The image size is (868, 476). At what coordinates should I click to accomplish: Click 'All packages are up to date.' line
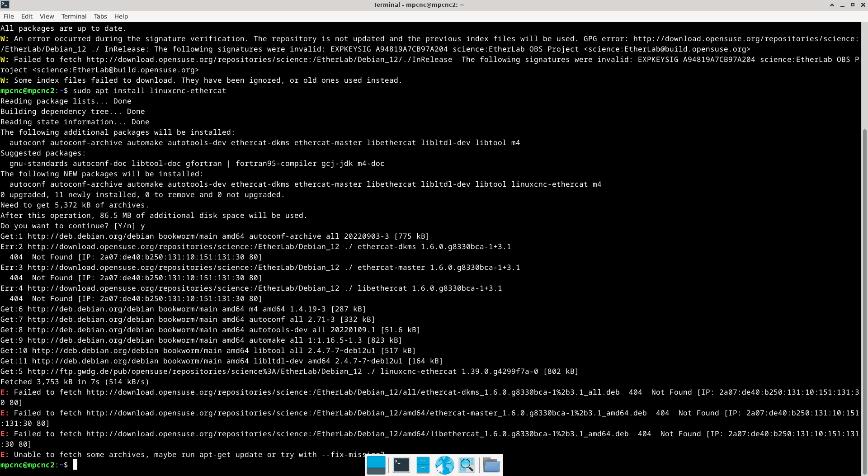[x=63, y=28]
